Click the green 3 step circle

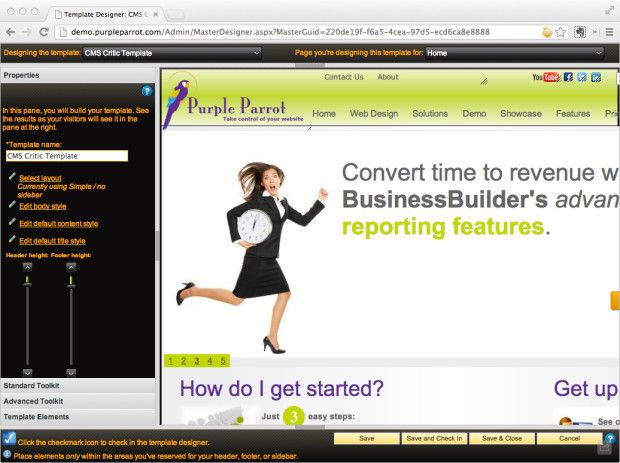pos(293,416)
